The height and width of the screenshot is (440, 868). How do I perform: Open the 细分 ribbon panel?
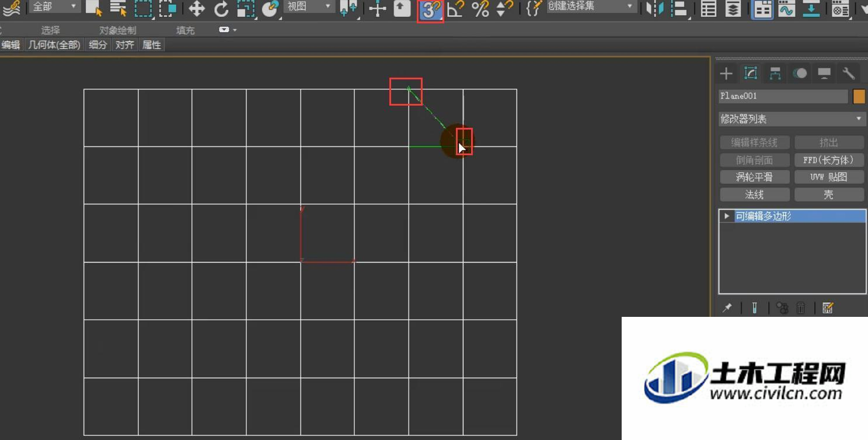coord(98,45)
